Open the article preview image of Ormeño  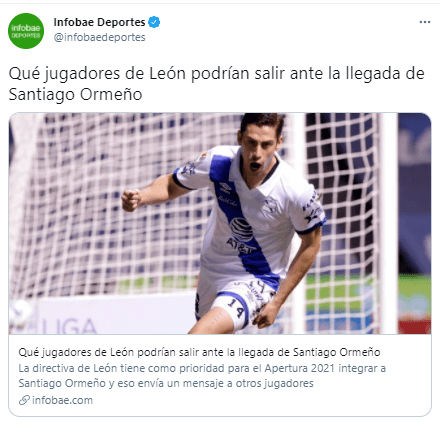(220, 223)
